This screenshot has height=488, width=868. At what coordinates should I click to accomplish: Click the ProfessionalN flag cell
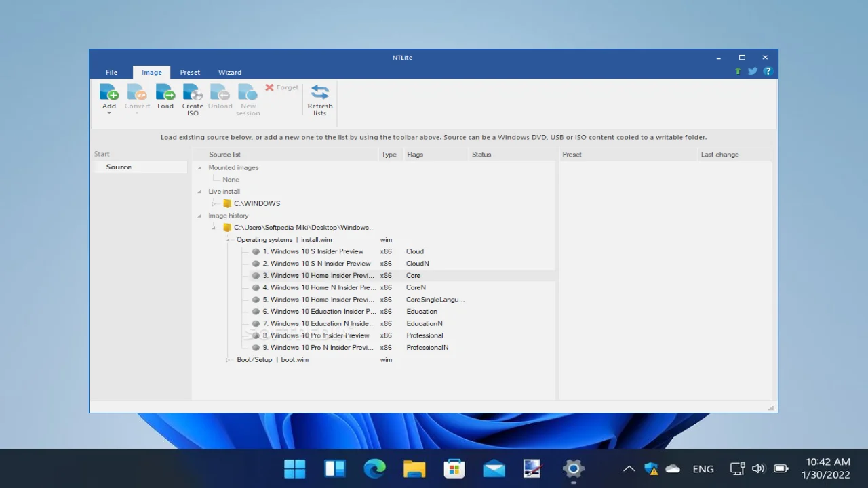tap(427, 348)
